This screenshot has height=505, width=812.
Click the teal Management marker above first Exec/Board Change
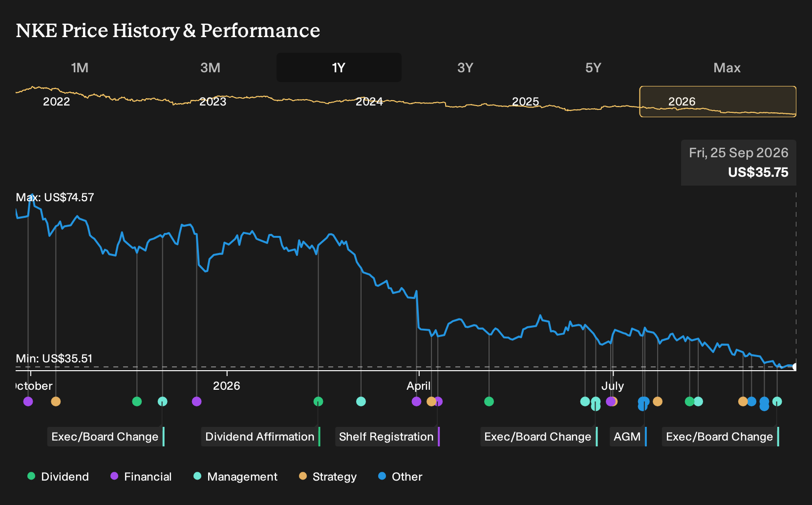163,401
